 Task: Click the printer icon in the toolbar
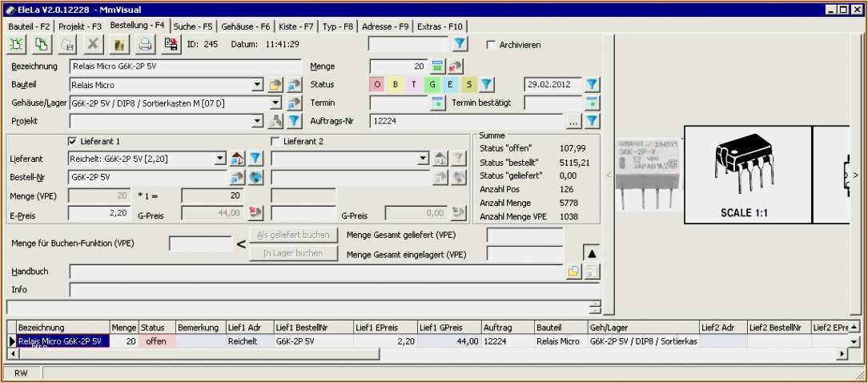click(145, 44)
